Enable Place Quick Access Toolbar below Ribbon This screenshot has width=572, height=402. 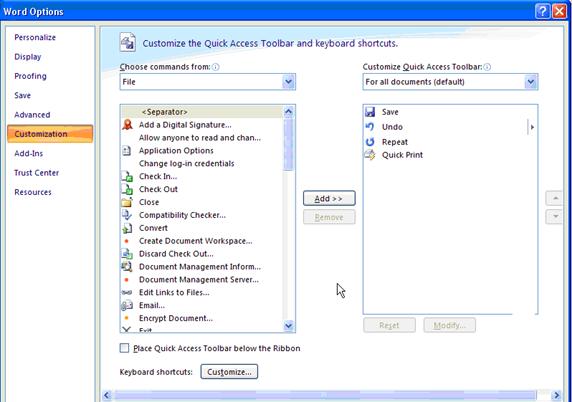coord(124,348)
